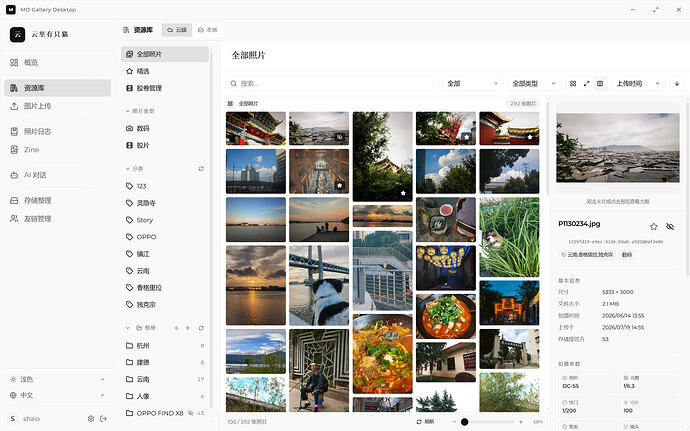Click the 云里有只猫 logo

[x=18, y=34]
